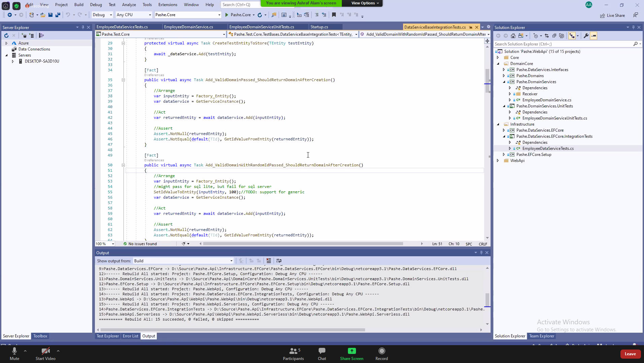Click the editor horizontal scrollbar
The height and width of the screenshot is (363, 644).
pyautogui.click(x=303, y=244)
